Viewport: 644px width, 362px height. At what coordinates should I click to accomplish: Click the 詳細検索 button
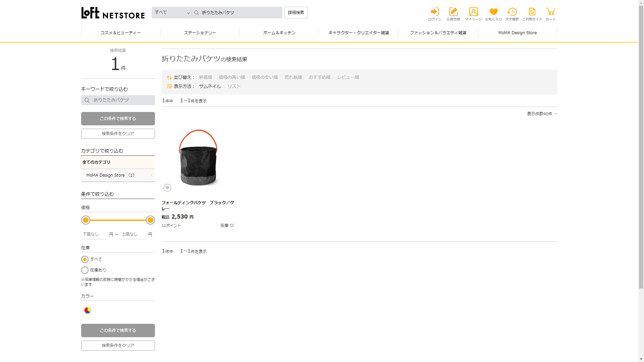[296, 13]
